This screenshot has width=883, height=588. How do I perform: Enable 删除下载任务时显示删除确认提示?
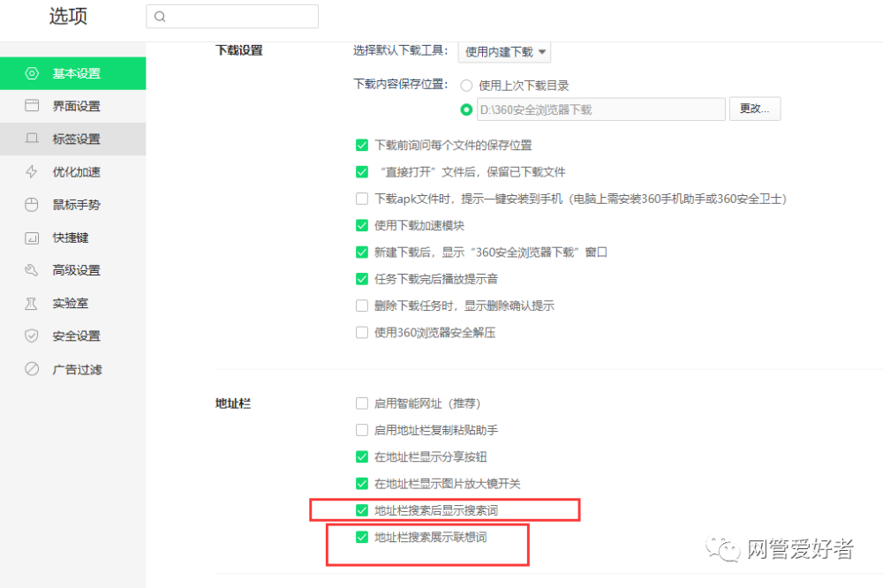click(x=362, y=305)
